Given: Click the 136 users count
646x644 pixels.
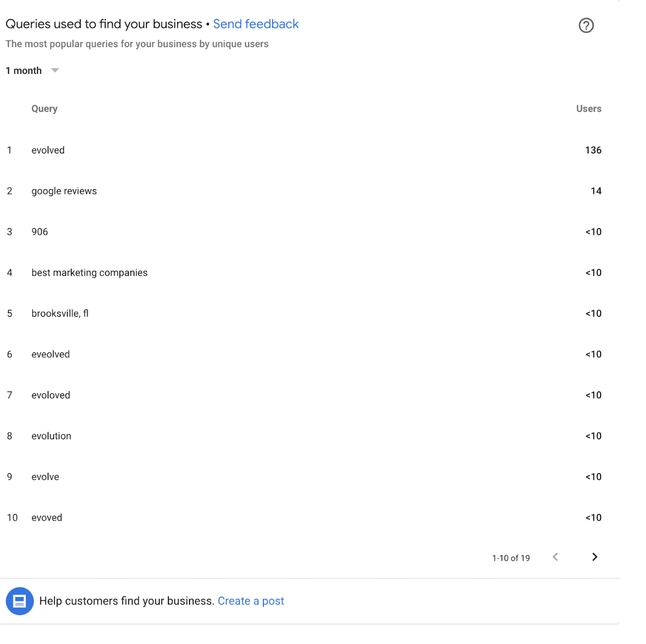Looking at the screenshot, I should pos(593,150).
